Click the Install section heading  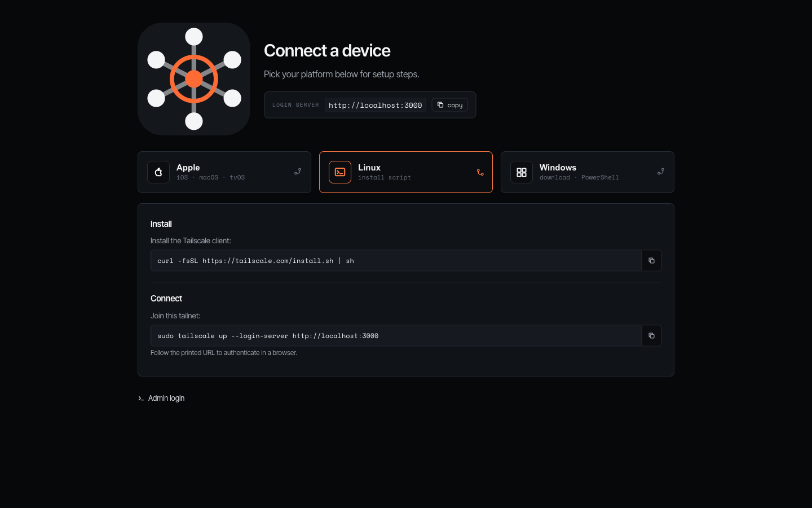coord(161,224)
